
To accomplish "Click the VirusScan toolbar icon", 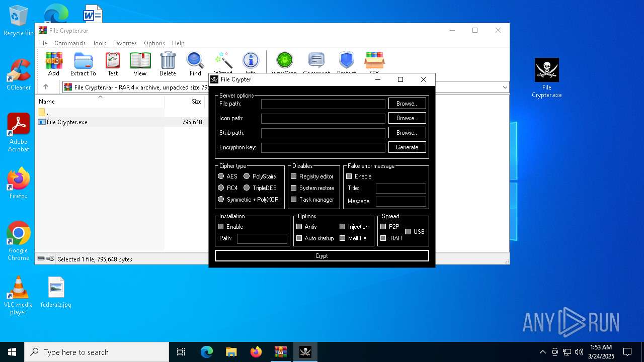I will tap(284, 62).
